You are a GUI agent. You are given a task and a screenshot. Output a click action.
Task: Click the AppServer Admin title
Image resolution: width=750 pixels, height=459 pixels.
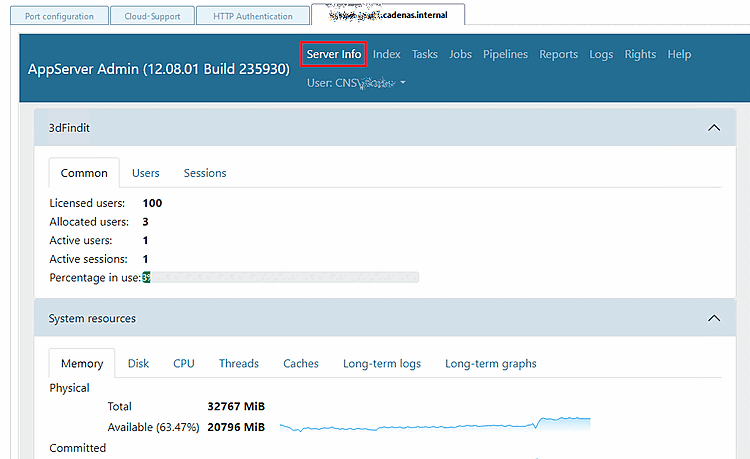click(x=158, y=69)
